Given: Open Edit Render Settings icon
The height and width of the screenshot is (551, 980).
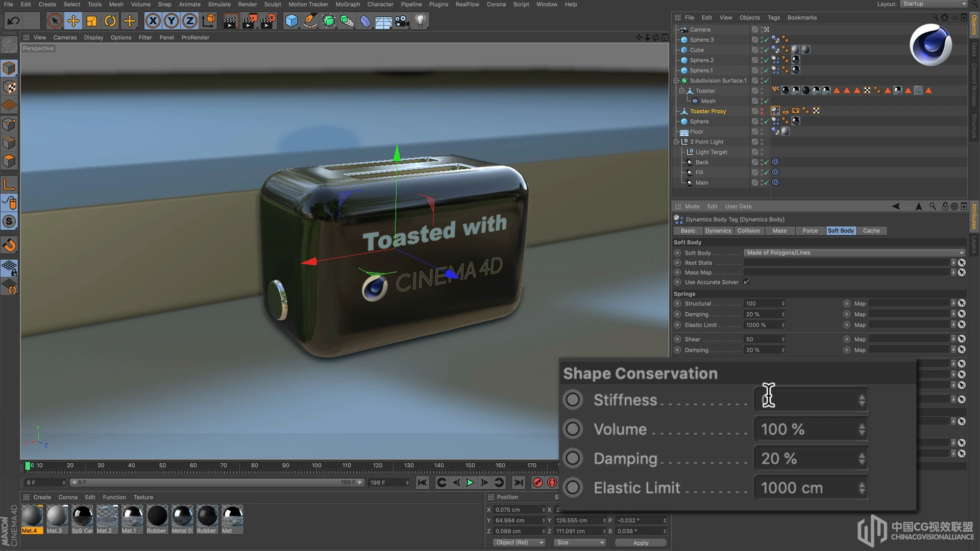Looking at the screenshot, I should (x=268, y=21).
